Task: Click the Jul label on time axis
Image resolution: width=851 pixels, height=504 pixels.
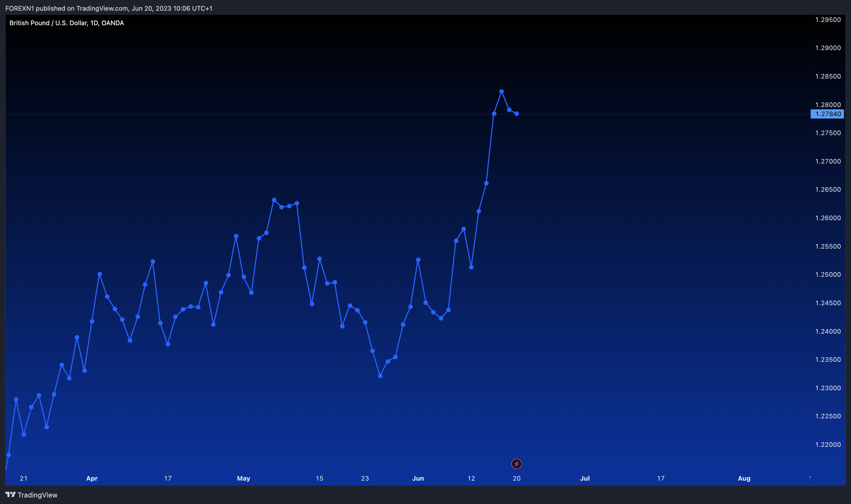Action: [584, 478]
